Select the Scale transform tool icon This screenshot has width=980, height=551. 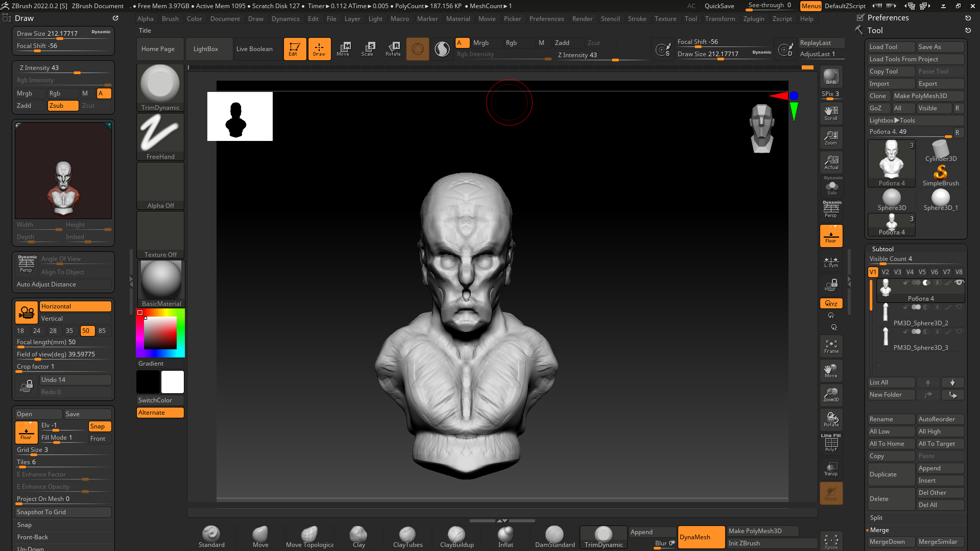point(368,49)
